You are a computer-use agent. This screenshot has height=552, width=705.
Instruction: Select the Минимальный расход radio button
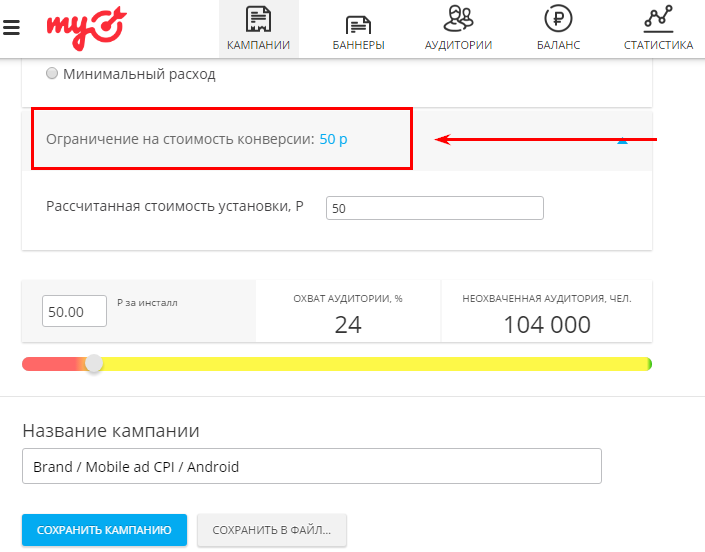(52, 73)
